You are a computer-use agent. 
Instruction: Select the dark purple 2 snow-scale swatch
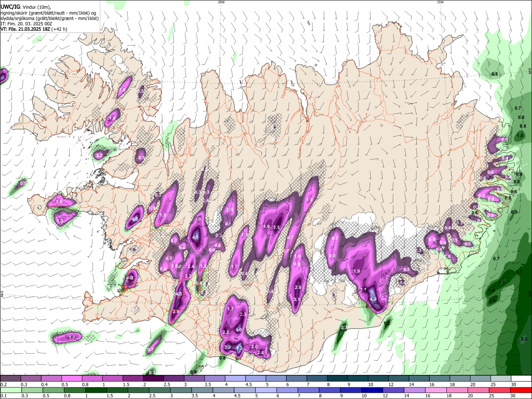[153, 379]
